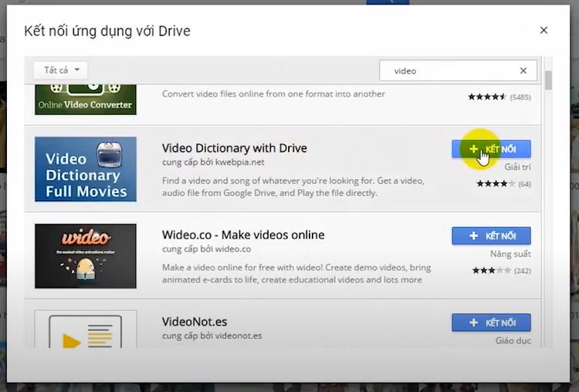579x392 pixels.
Task: Click the search field containing video
Action: 458,70
